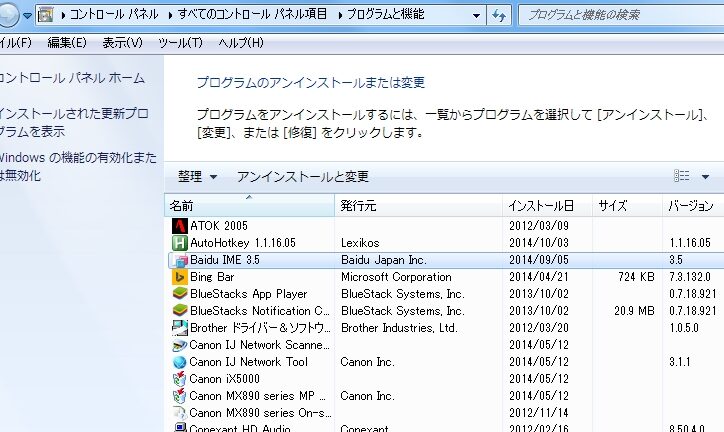Open the 編集(E) menu
The height and width of the screenshot is (432, 724).
coord(67,43)
